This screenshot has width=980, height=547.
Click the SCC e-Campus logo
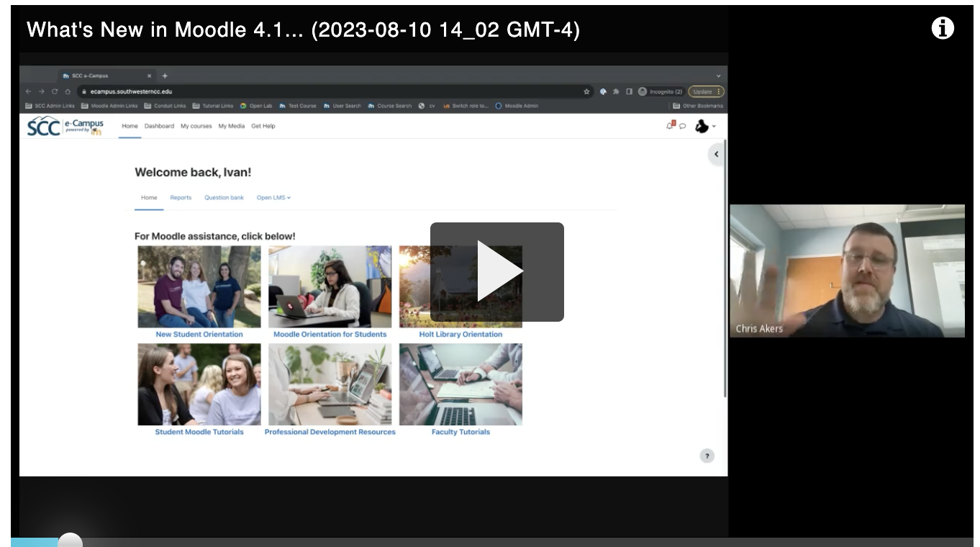tap(65, 127)
